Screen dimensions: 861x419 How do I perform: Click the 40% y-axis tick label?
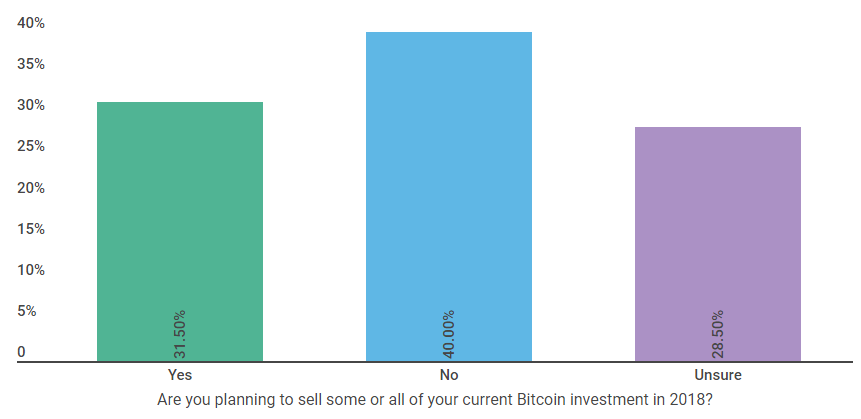[31, 23]
